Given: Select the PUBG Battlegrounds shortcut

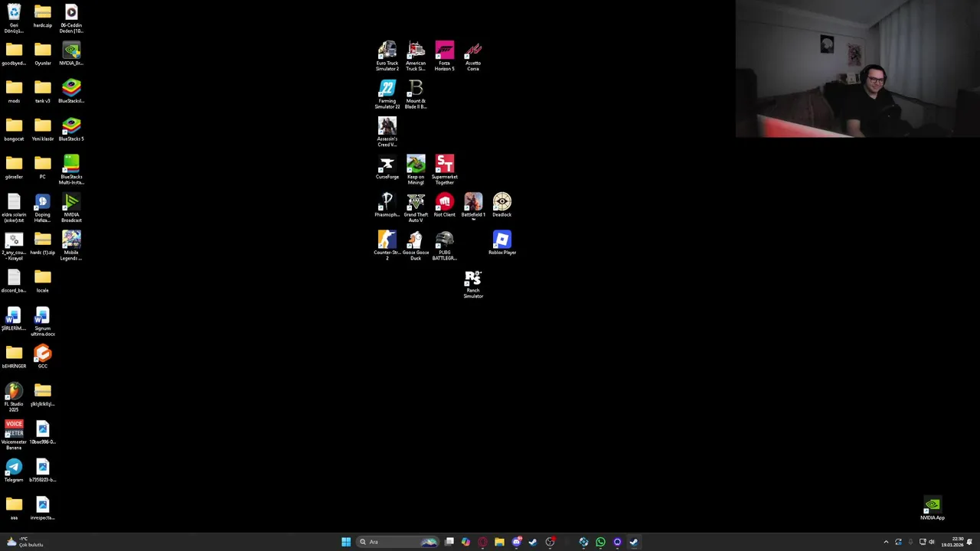Looking at the screenshot, I should click(445, 245).
